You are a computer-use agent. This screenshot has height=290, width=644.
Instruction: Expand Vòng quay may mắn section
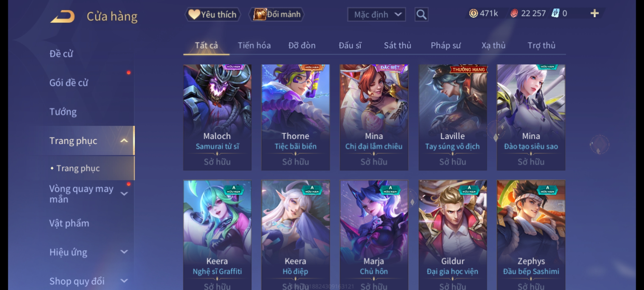(124, 194)
